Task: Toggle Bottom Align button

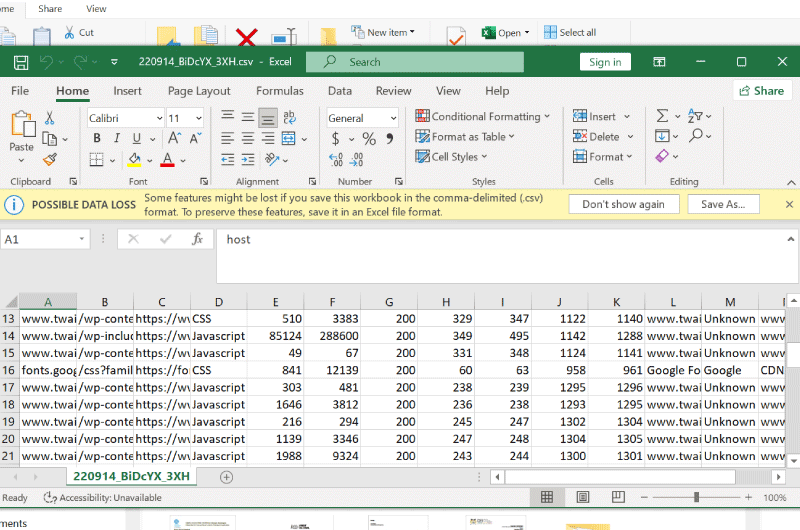Action: (x=268, y=118)
